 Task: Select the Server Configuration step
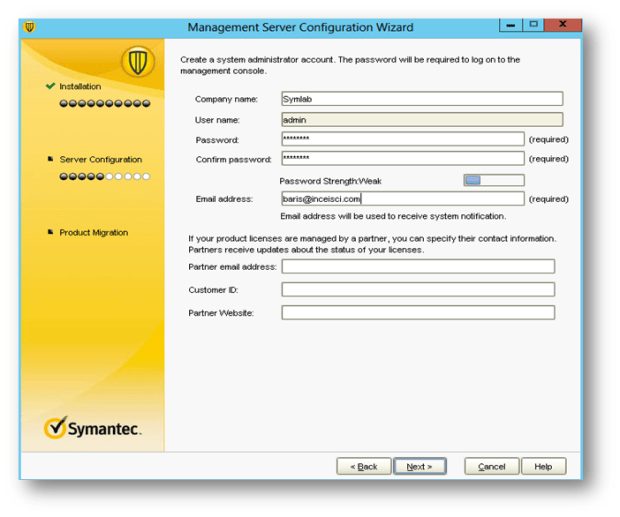[x=100, y=160]
